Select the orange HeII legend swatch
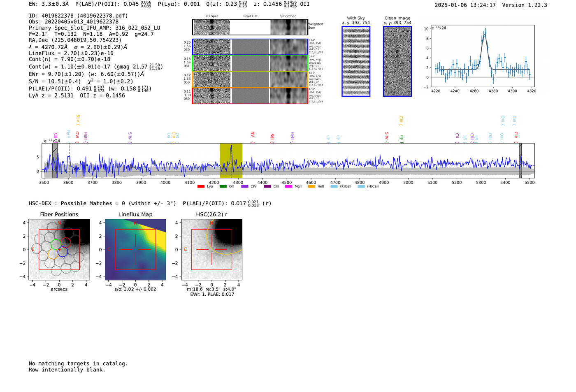The height and width of the screenshot is (392, 576). point(311,187)
